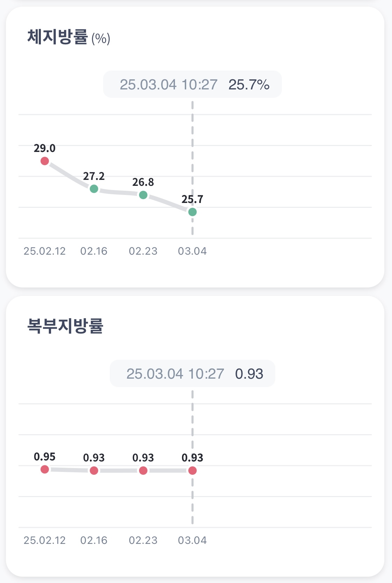392x583 pixels.
Task: Select the 02.23 point in 복부지방률 chart
Action: 143,471
